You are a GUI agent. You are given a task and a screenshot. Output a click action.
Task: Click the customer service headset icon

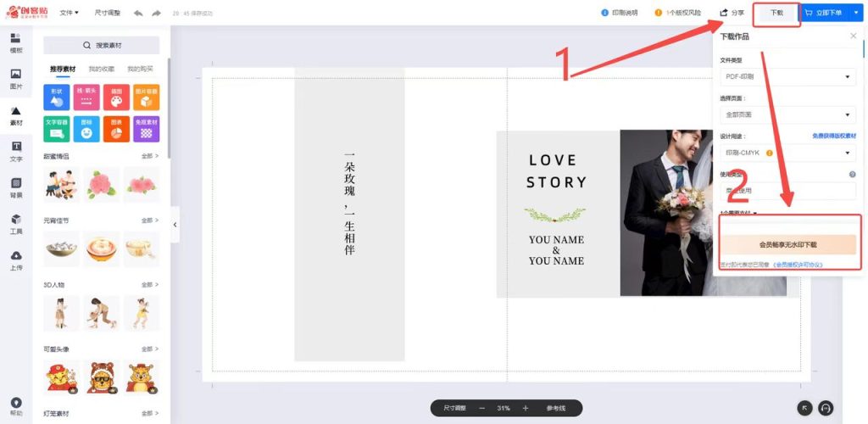(x=825, y=408)
